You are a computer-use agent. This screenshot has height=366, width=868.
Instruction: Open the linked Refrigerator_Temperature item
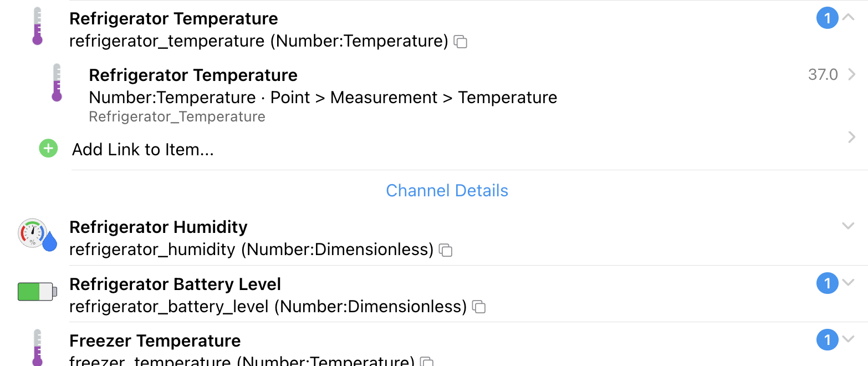pos(323,95)
